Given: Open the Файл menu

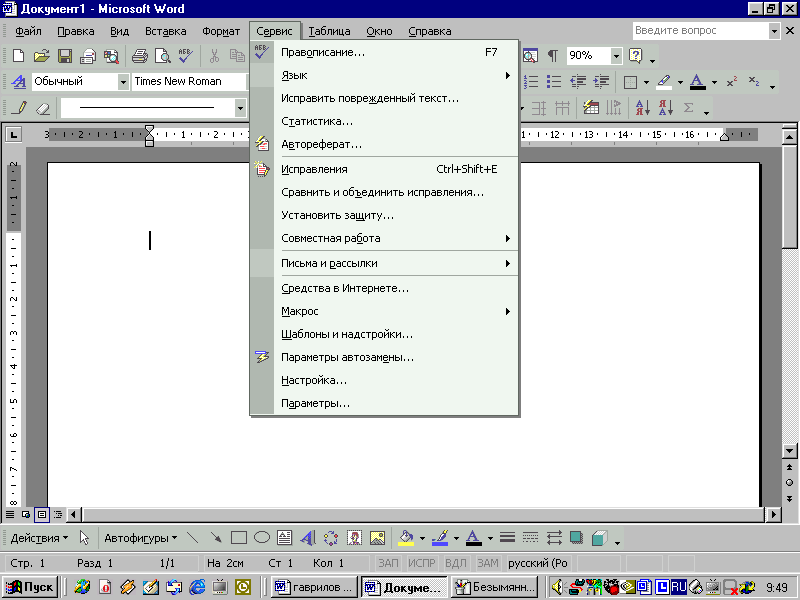Looking at the screenshot, I should click(x=28, y=31).
